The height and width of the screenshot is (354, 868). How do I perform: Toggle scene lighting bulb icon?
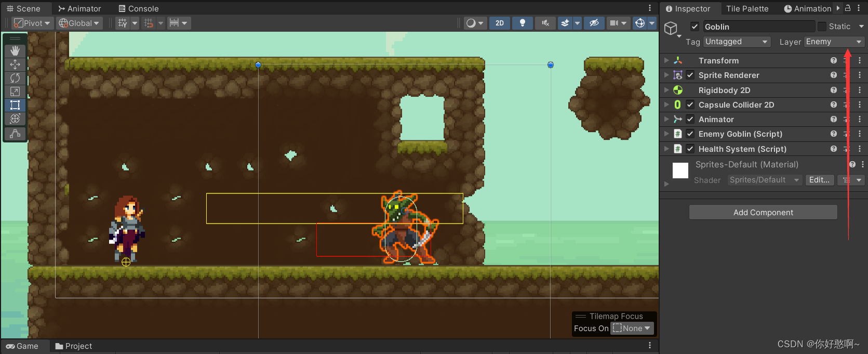point(523,23)
